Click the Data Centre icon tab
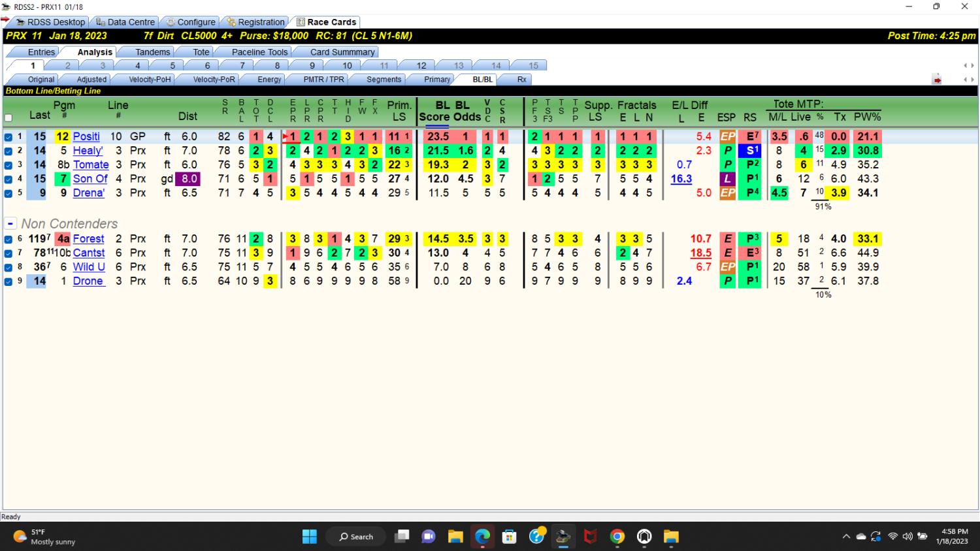 tap(125, 22)
